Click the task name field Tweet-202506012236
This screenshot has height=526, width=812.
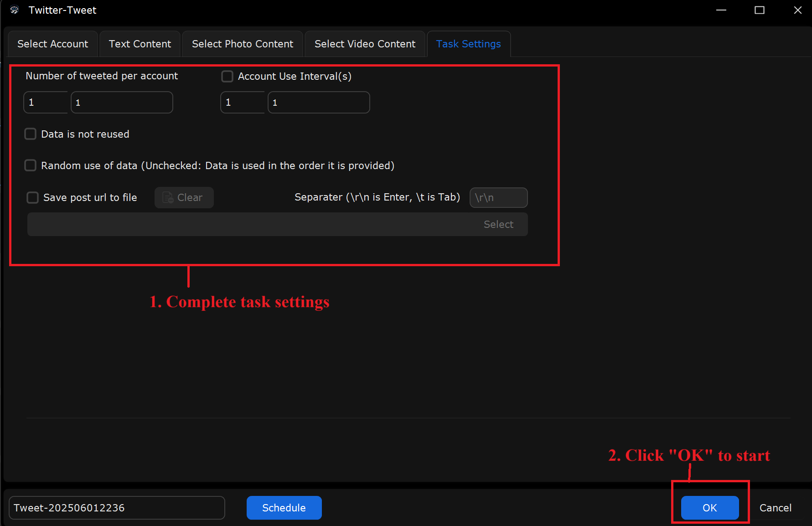pos(117,508)
